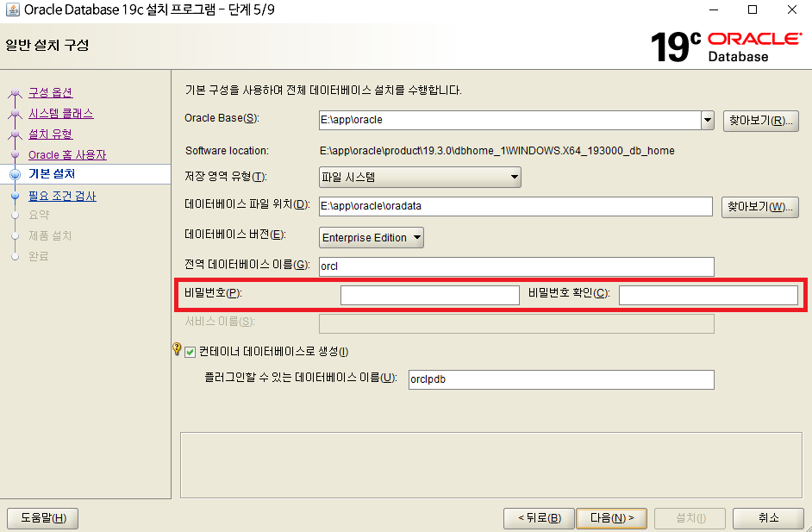Maximize the Oracle installer window
The width and height of the screenshot is (812, 532).
point(753,9)
